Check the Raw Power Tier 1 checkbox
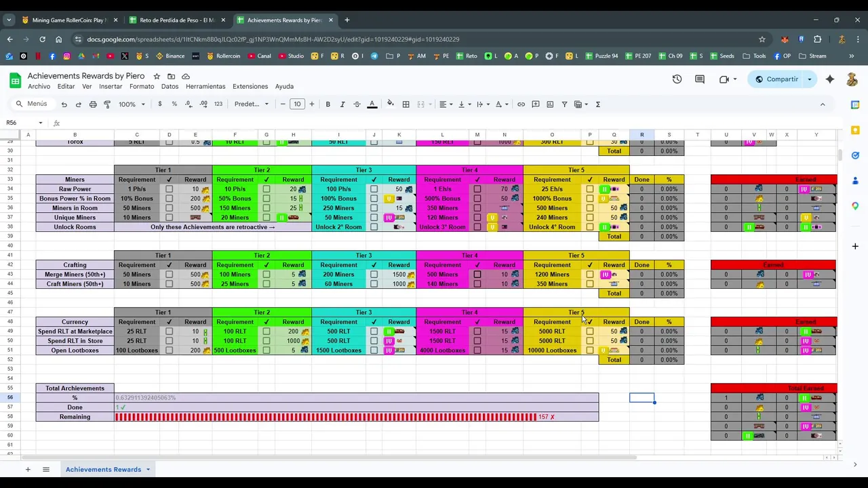Image resolution: width=868 pixels, height=488 pixels. pyautogui.click(x=169, y=189)
